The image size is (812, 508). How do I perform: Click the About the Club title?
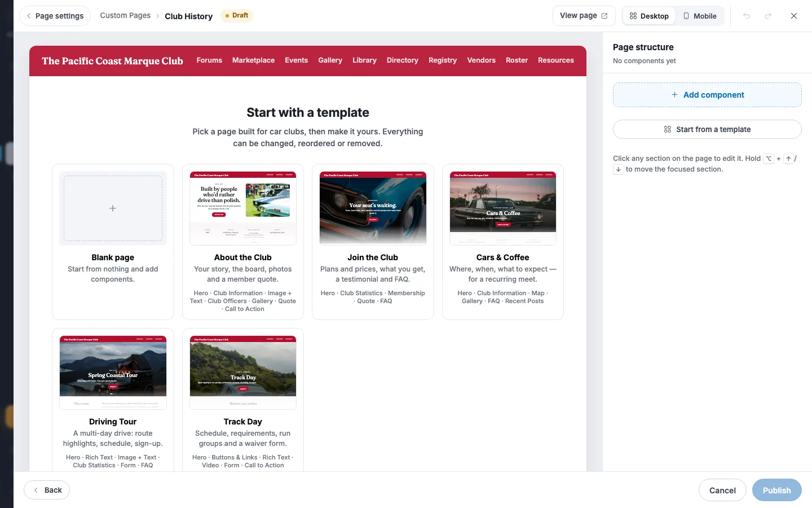point(243,257)
